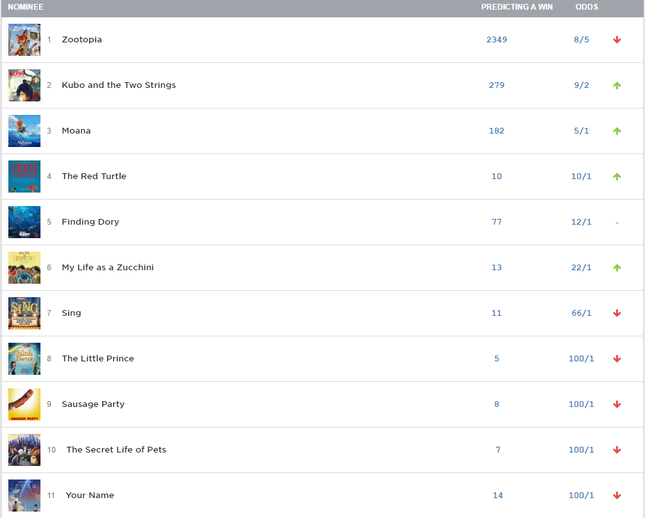Click red down arrow for Your Name

[x=617, y=495]
